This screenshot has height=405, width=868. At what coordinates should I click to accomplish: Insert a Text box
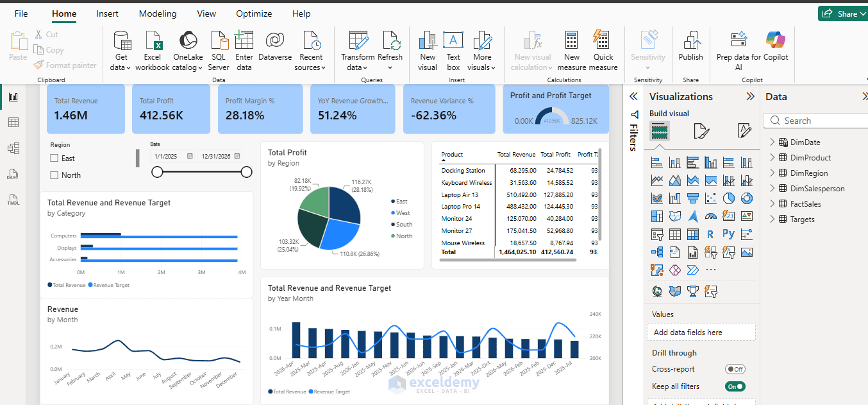453,50
